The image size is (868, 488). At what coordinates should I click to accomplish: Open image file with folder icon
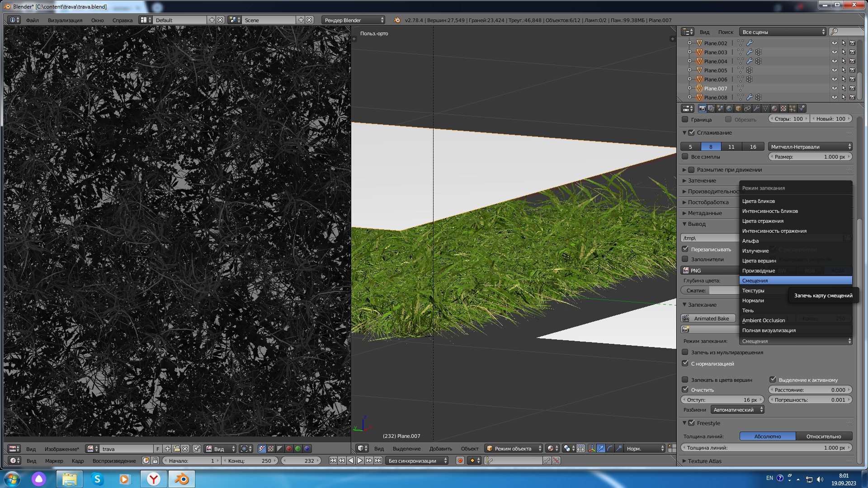[x=177, y=449]
